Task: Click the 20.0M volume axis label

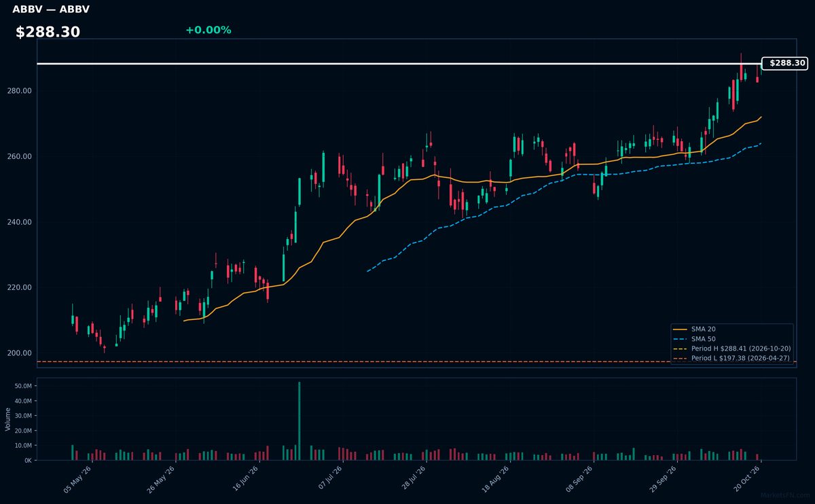Action: pos(22,431)
